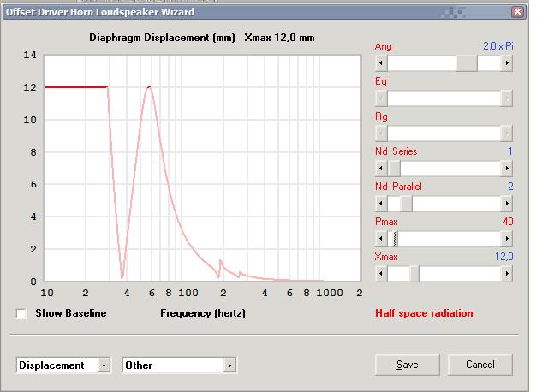Click the Nd Parallel value 2
Image resolution: width=548 pixels, height=392 pixels.
[x=510, y=187]
